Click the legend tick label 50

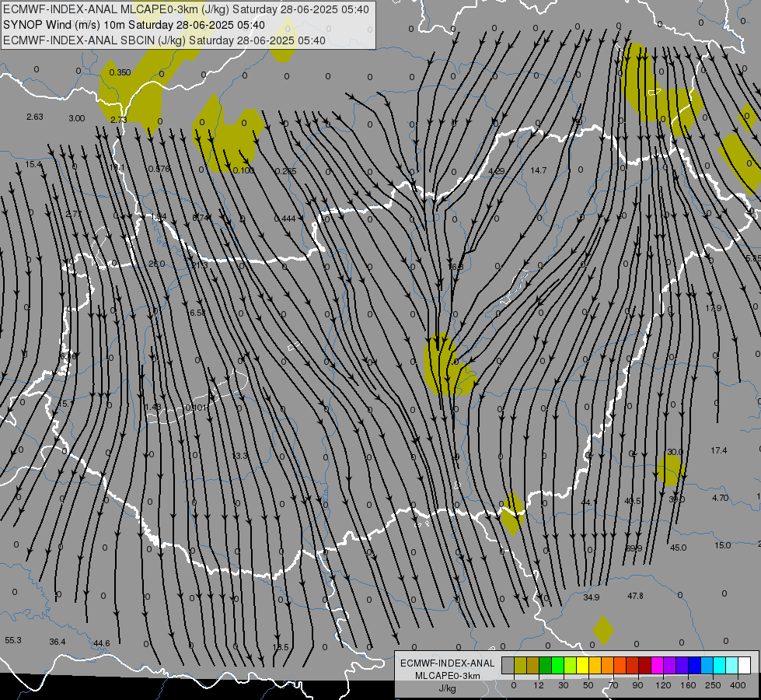coord(588,685)
